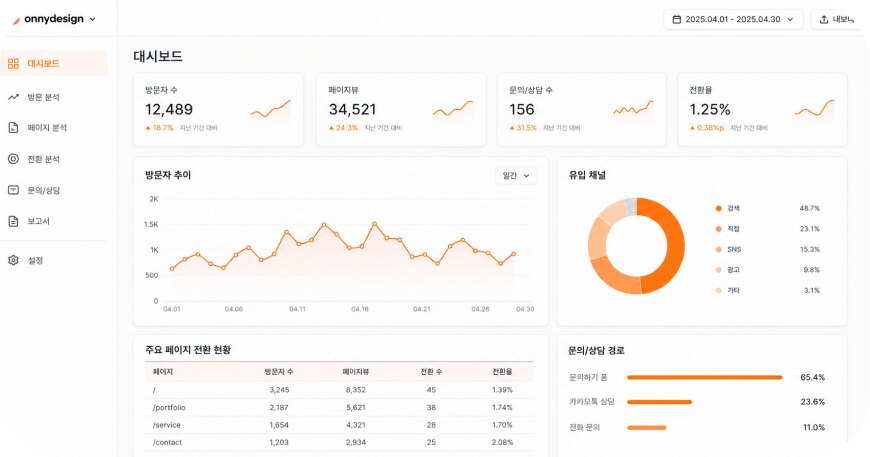Click the 전환 수 column header

click(x=431, y=372)
